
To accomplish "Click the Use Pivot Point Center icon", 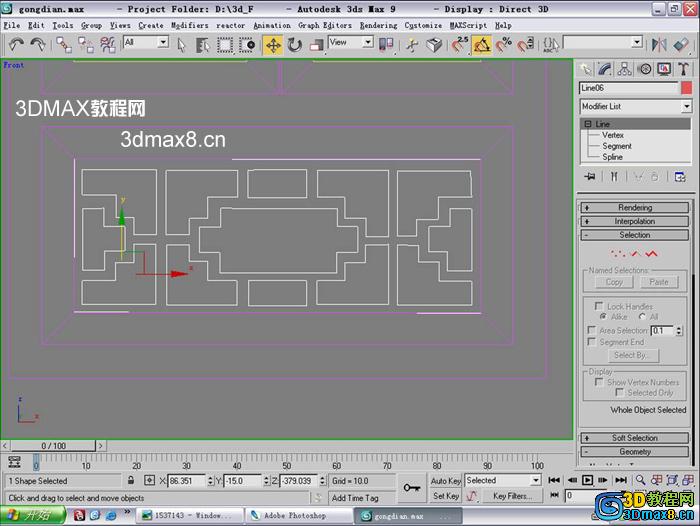I will [386, 45].
